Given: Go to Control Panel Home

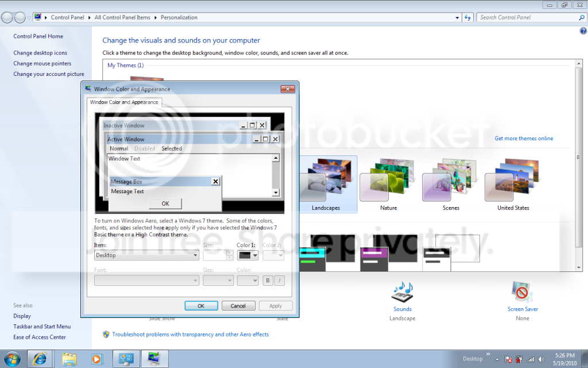Looking at the screenshot, I should (38, 36).
